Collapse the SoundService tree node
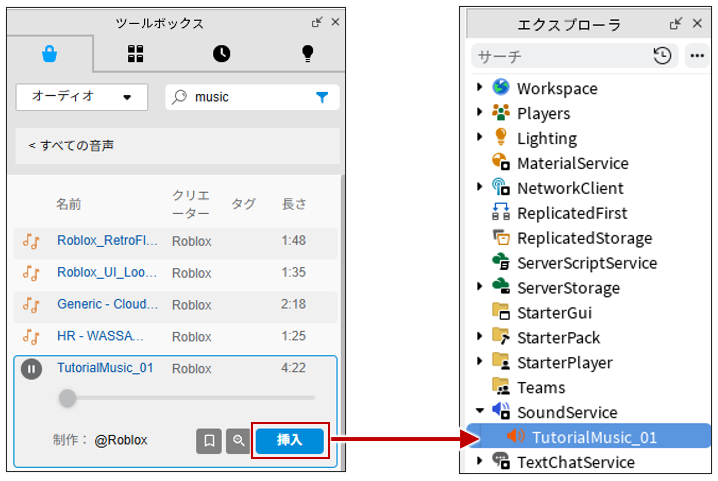 point(479,410)
